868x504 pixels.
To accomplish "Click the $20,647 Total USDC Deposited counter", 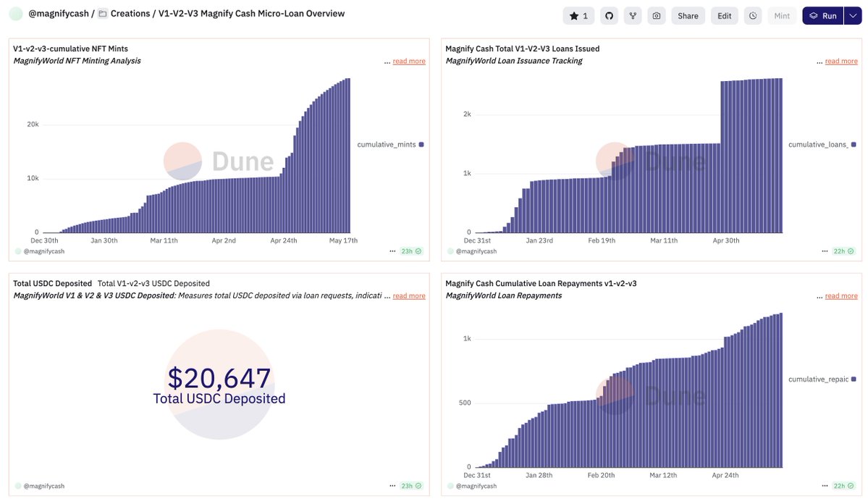I will coord(219,385).
